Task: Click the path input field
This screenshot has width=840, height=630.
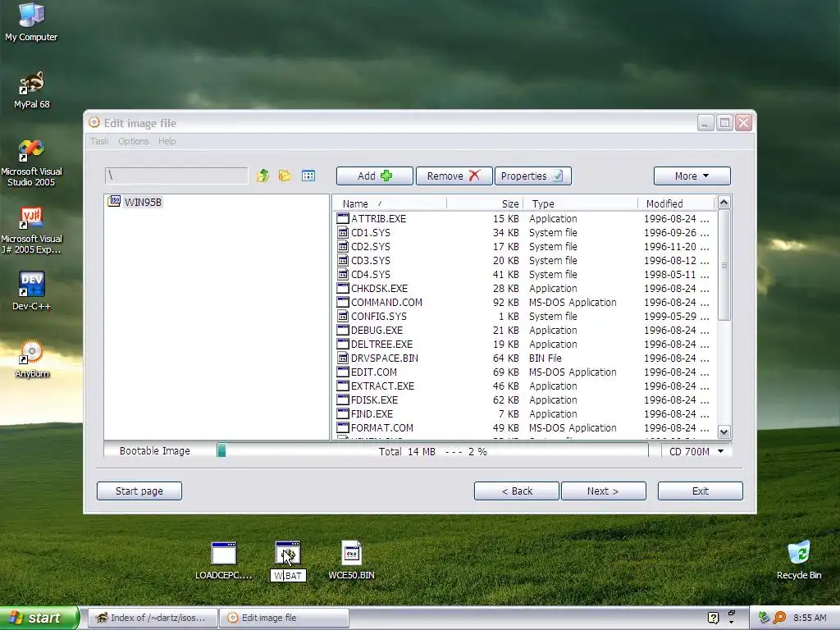Action: (176, 176)
